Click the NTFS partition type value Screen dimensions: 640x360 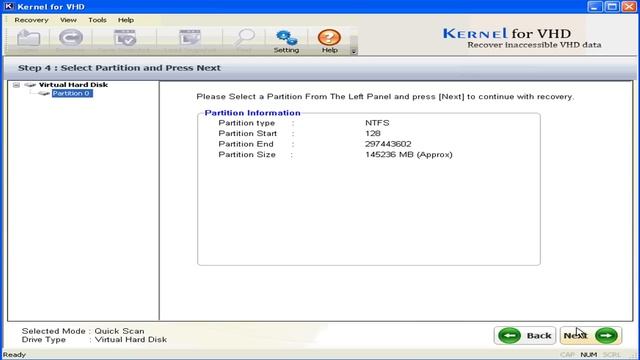click(x=377, y=123)
